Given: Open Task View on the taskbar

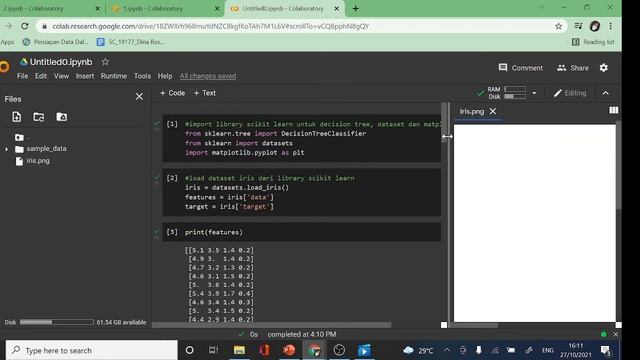Looking at the screenshot, I should 213,350.
